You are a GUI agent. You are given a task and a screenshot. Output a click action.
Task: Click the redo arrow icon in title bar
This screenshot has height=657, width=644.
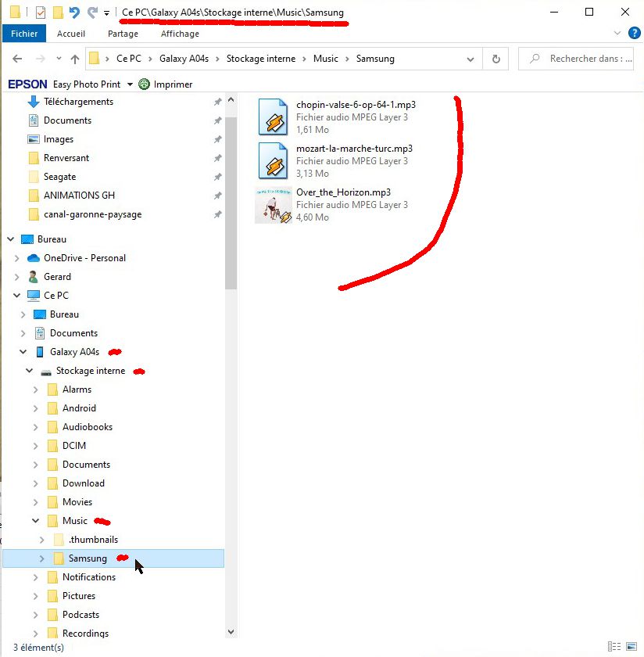click(92, 13)
